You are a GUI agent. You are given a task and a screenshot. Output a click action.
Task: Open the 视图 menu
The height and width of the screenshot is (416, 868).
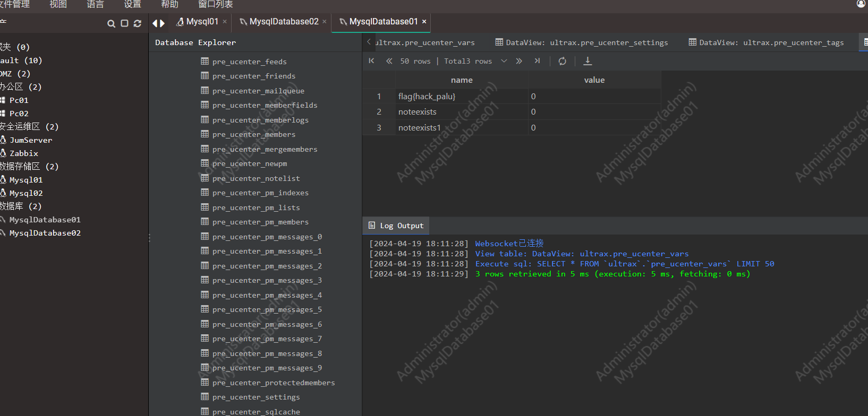click(58, 4)
